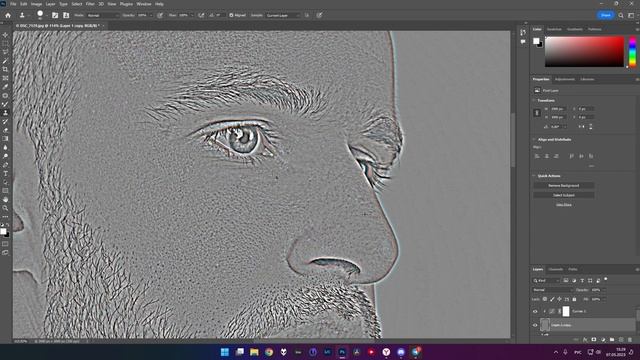This screenshot has height=360, width=640.
Task: Toggle lock all on layer
Action: [x=574, y=299]
